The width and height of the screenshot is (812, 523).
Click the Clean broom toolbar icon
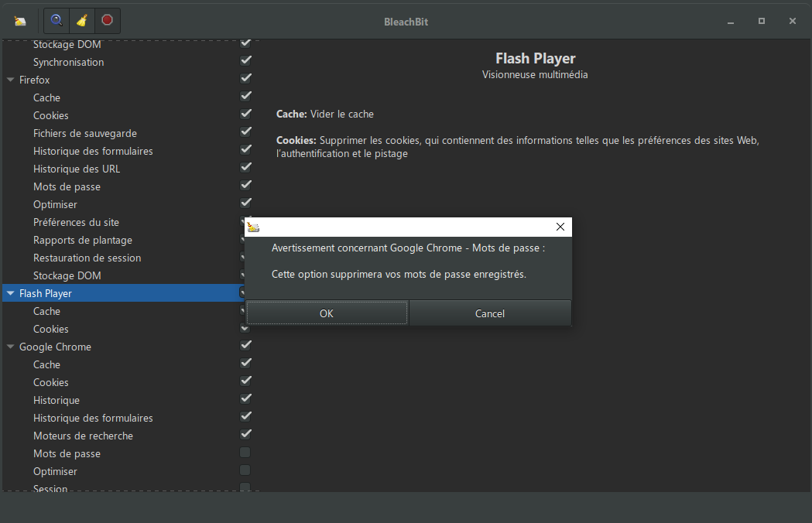click(x=82, y=21)
